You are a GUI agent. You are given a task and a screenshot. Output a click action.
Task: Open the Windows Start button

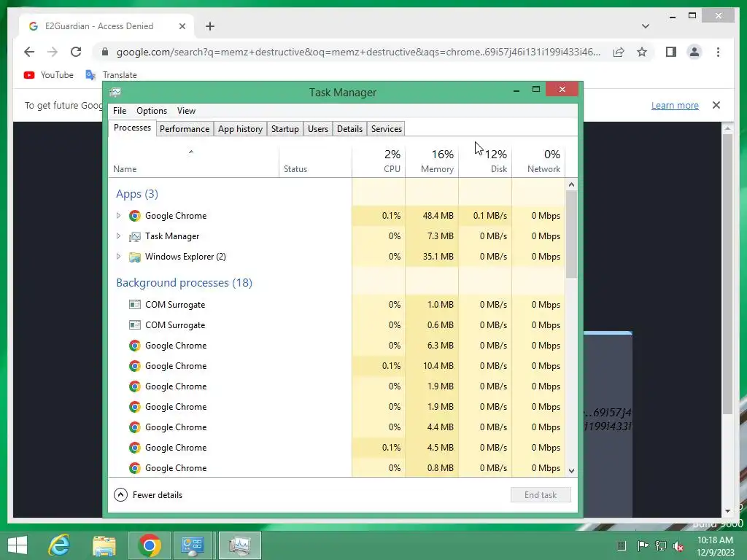[18, 545]
